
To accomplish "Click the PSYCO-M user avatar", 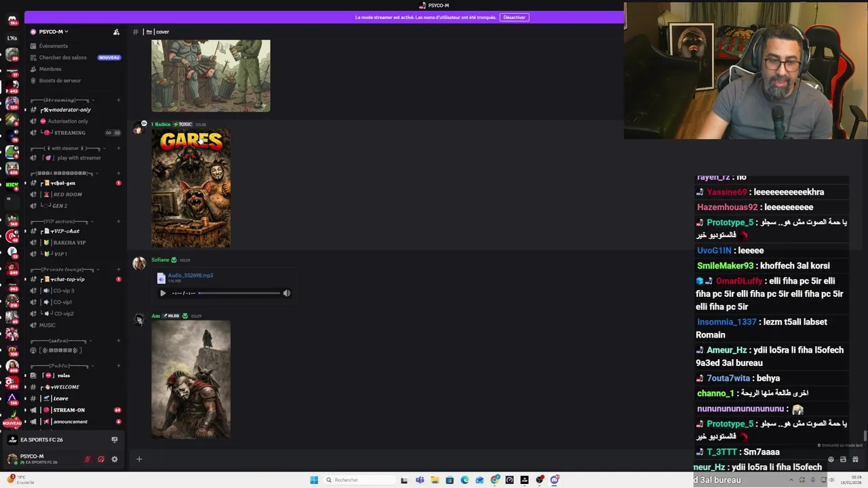I will click(x=12, y=459).
